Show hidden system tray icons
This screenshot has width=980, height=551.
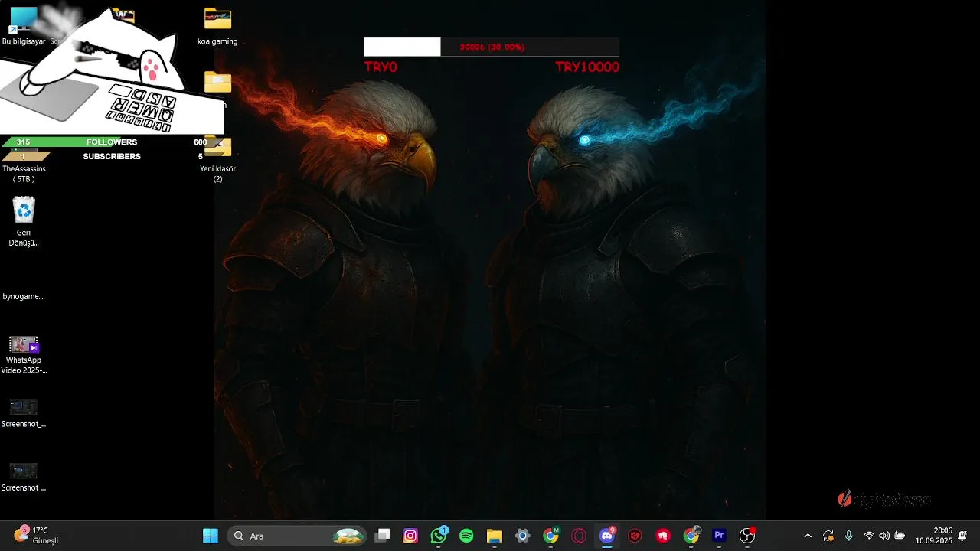[808, 536]
